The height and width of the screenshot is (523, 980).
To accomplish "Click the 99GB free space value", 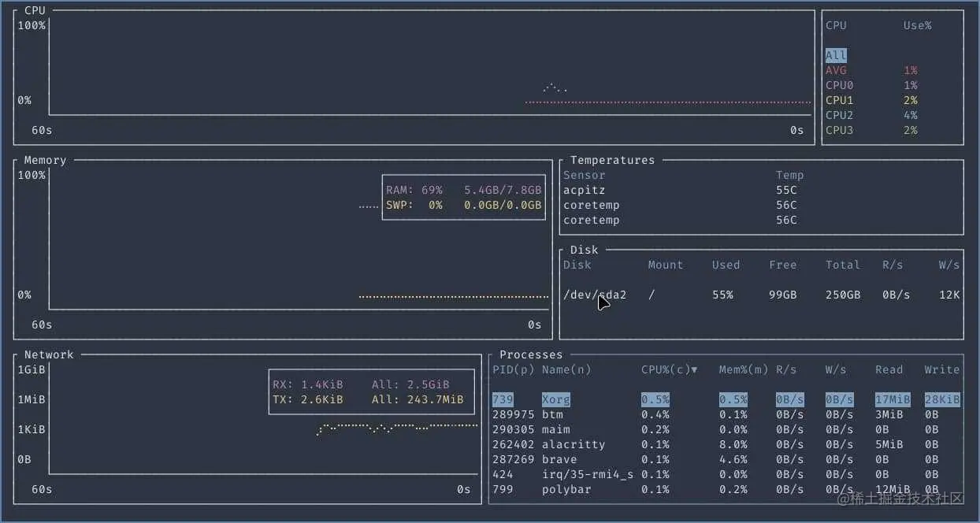I will (x=782, y=295).
